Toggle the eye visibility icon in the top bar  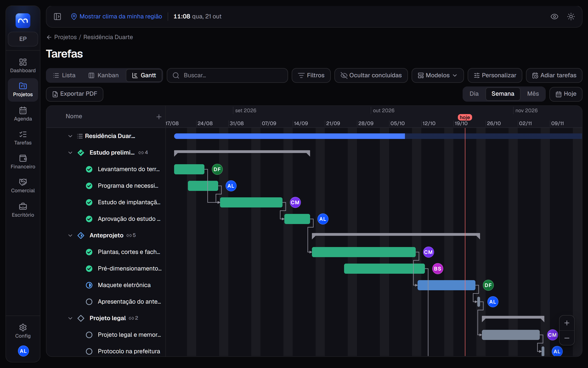pos(554,17)
